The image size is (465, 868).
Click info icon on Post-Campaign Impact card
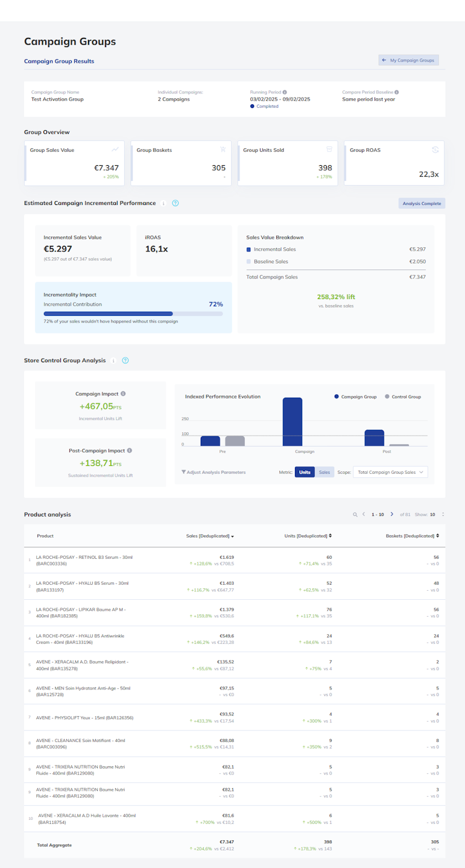click(130, 450)
